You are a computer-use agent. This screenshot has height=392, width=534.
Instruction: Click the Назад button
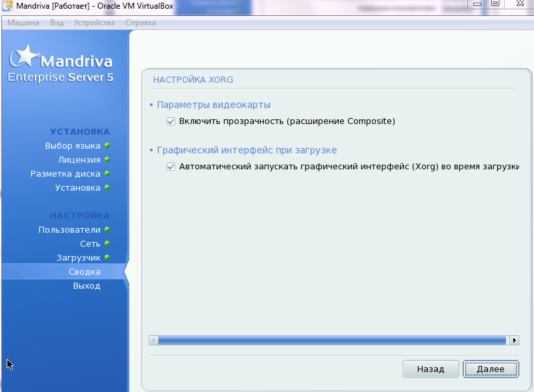[431, 369]
